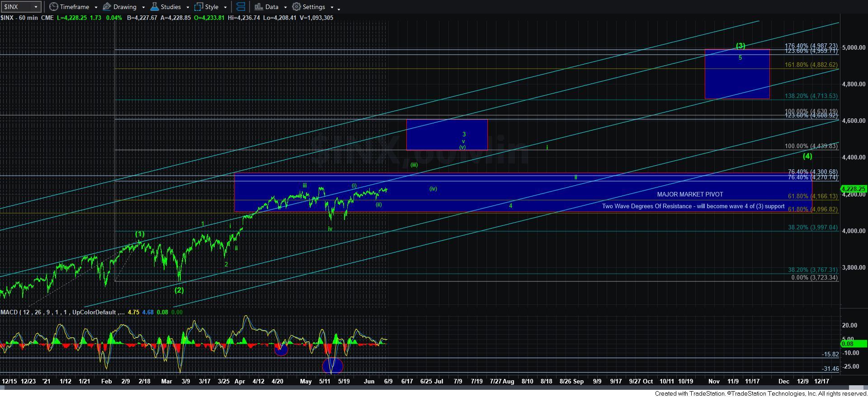Select the wave (2) label near March low
This screenshot has width=868, height=397.
[x=179, y=290]
